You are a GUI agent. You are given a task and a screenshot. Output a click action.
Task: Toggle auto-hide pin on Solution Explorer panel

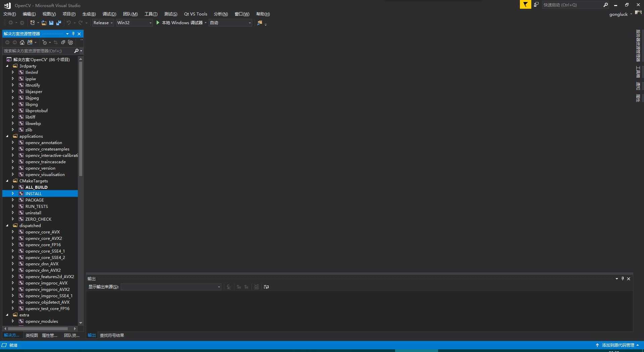(73, 34)
